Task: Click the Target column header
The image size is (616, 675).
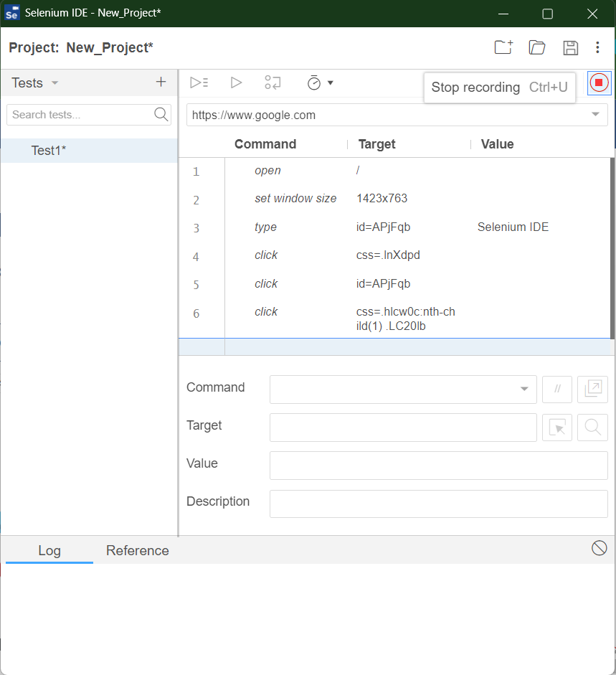Action: [376, 143]
